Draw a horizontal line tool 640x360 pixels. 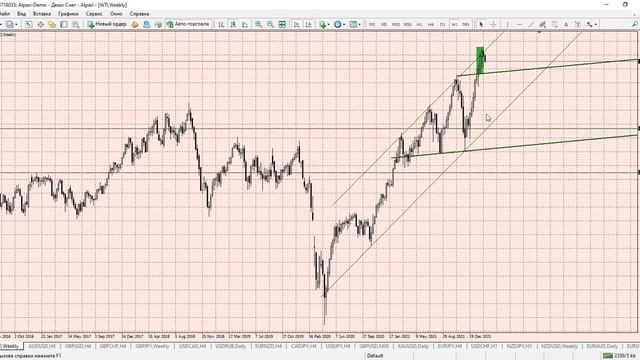(x=519, y=24)
